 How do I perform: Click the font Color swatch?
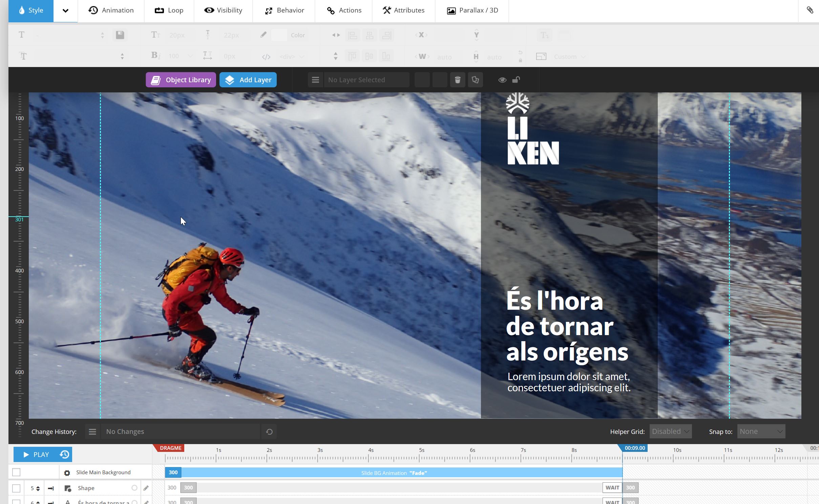pyautogui.click(x=279, y=35)
